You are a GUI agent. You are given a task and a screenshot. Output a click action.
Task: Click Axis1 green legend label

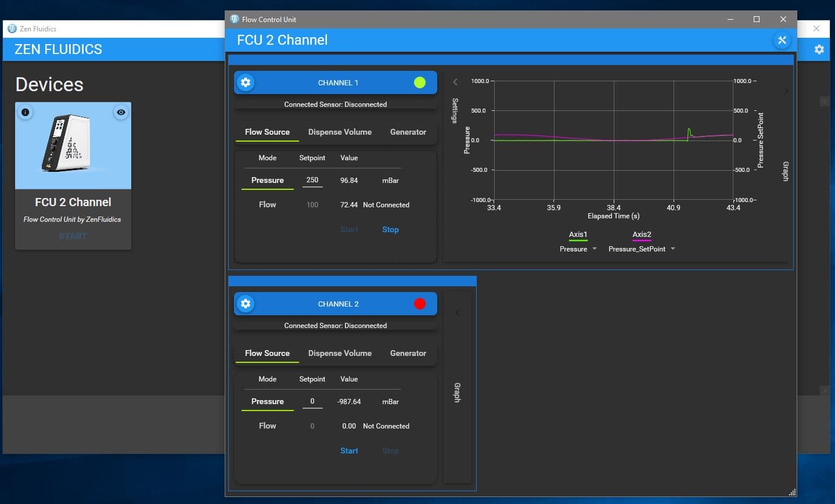(578, 235)
